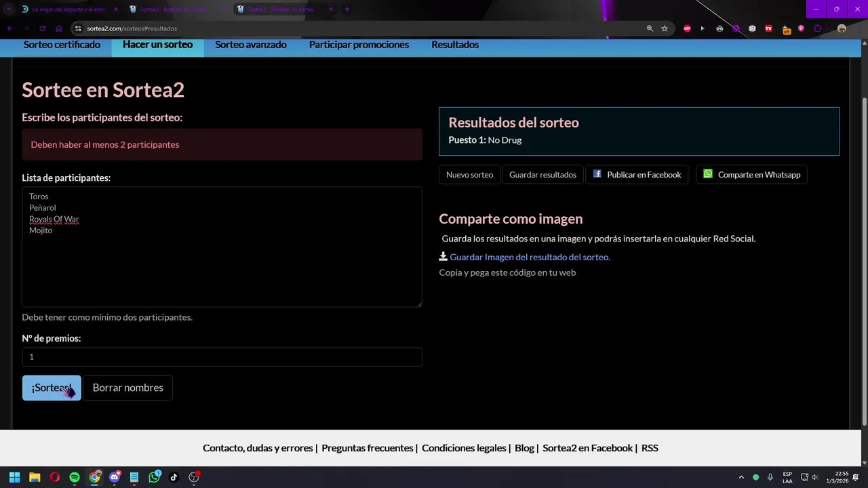The height and width of the screenshot is (488, 868).
Task: Switch to the 'Lo mejor del deporte' browser tab
Action: (68, 9)
